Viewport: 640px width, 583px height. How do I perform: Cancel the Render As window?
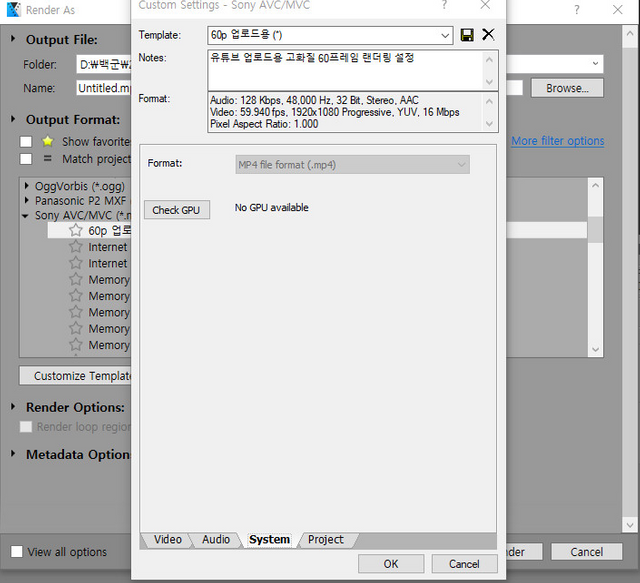tap(587, 552)
